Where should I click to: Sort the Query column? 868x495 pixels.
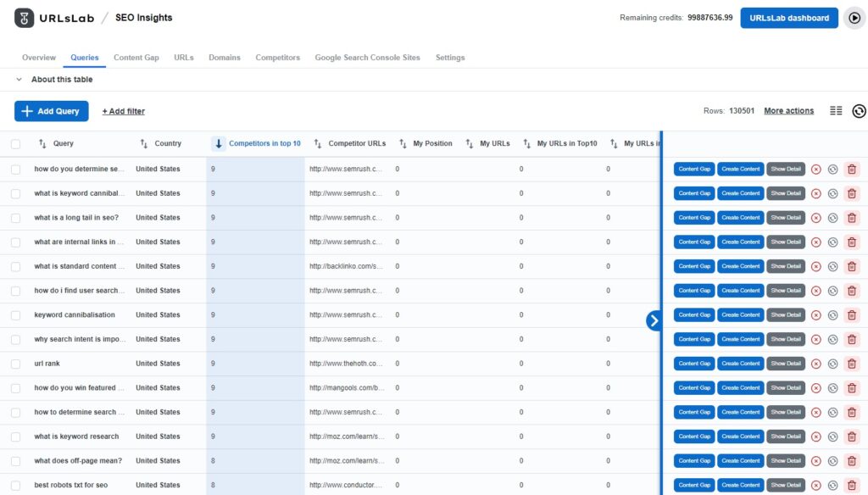click(42, 143)
